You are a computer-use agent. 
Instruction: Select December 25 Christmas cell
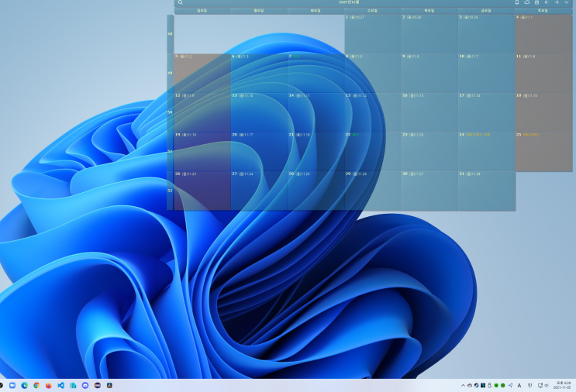[543, 152]
